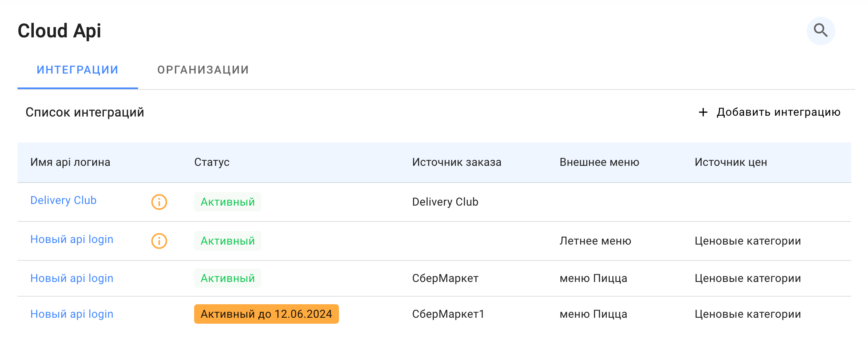The width and height of the screenshot is (868, 342).
Task: Select the ИНТЕГРАЦИИ tab
Action: pos(77,70)
